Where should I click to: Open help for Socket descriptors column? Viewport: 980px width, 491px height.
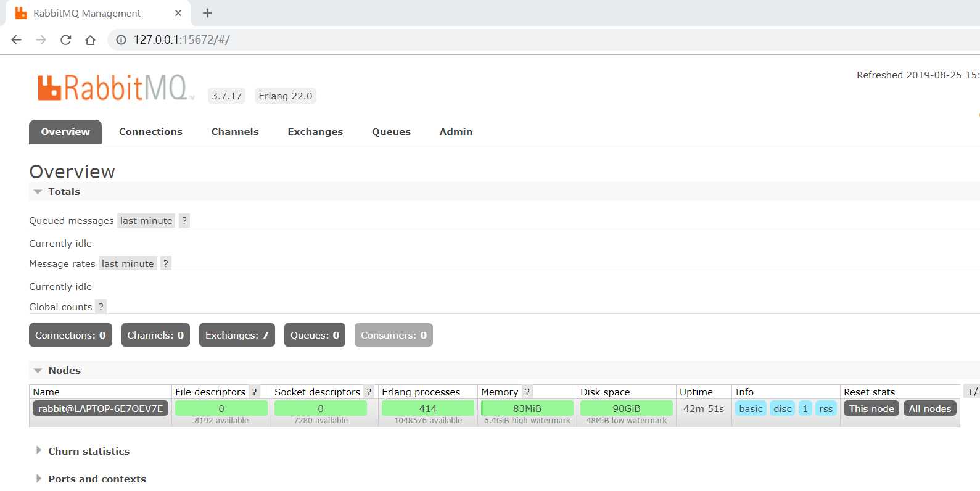(x=369, y=392)
